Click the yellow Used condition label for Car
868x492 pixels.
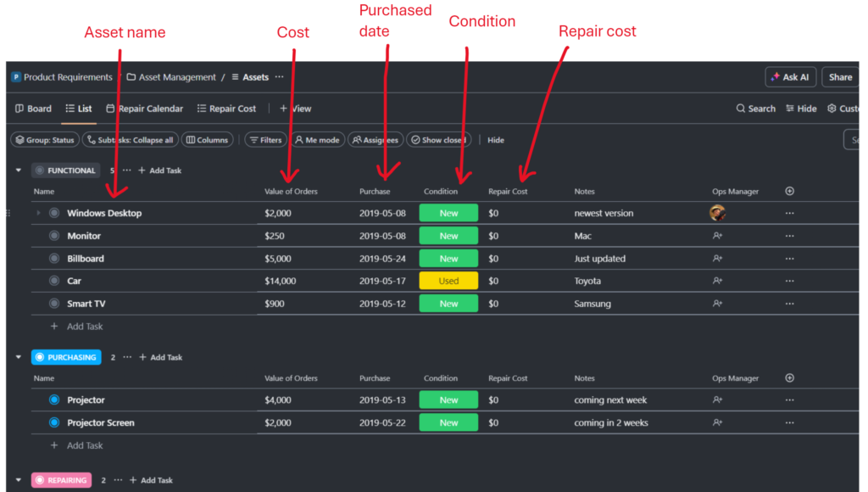448,281
